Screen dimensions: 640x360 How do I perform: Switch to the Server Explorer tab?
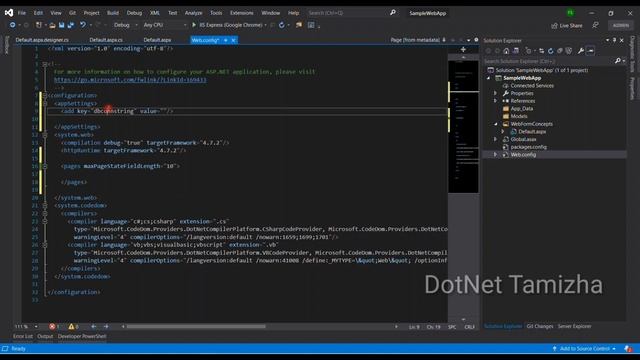coord(574,326)
